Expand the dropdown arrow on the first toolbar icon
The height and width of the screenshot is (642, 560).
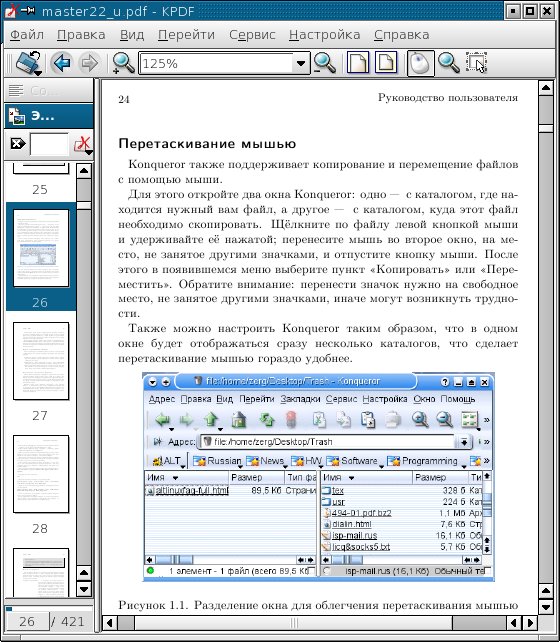tap(38, 73)
